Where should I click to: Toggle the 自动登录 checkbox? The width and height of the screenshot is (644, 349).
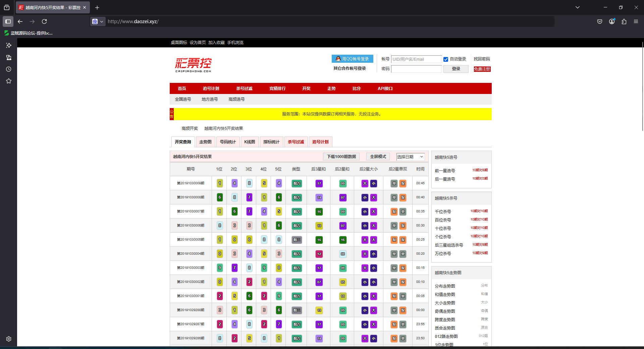click(446, 59)
